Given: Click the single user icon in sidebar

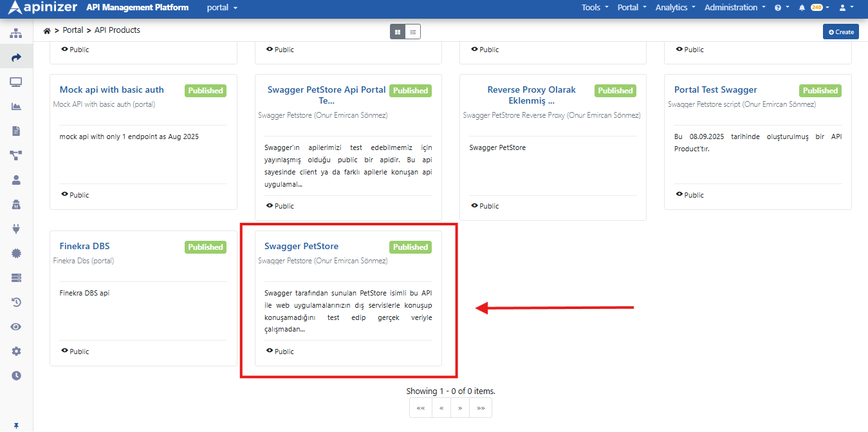Looking at the screenshot, I should click(16, 180).
